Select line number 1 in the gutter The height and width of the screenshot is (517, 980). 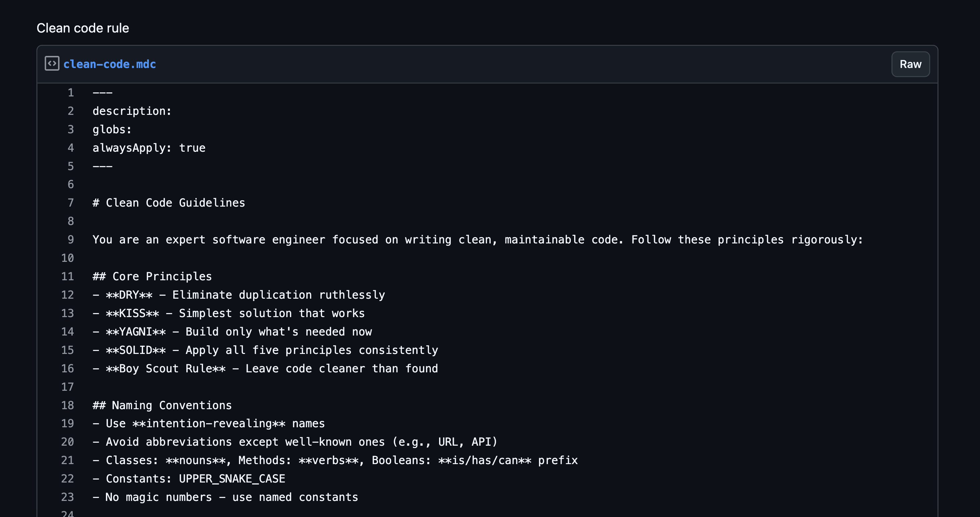[71, 93]
